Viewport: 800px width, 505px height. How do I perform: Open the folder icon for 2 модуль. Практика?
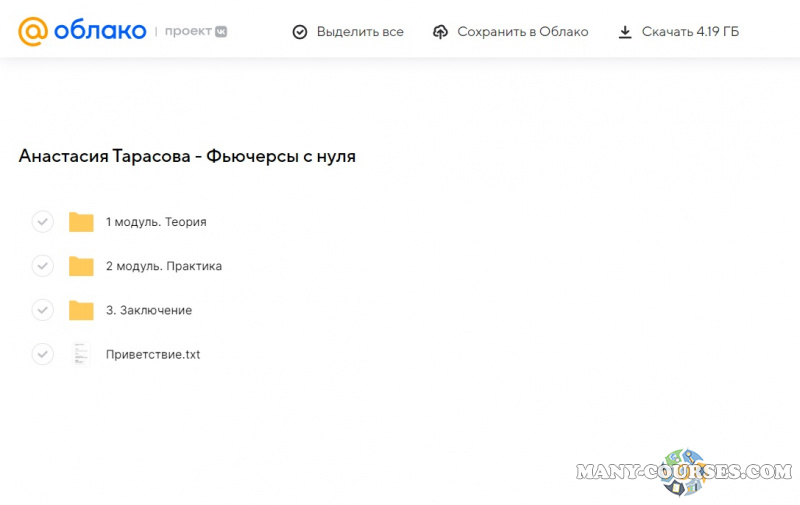[x=81, y=266]
